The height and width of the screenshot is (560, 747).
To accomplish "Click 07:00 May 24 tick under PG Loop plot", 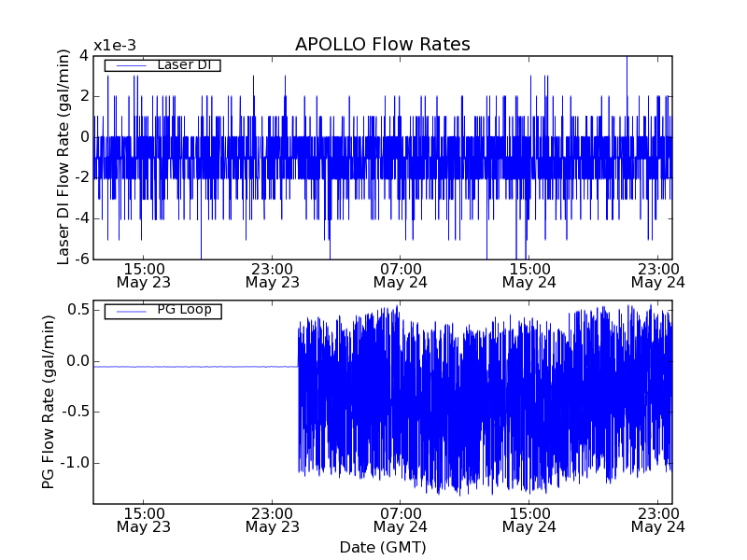I will tap(400, 520).
